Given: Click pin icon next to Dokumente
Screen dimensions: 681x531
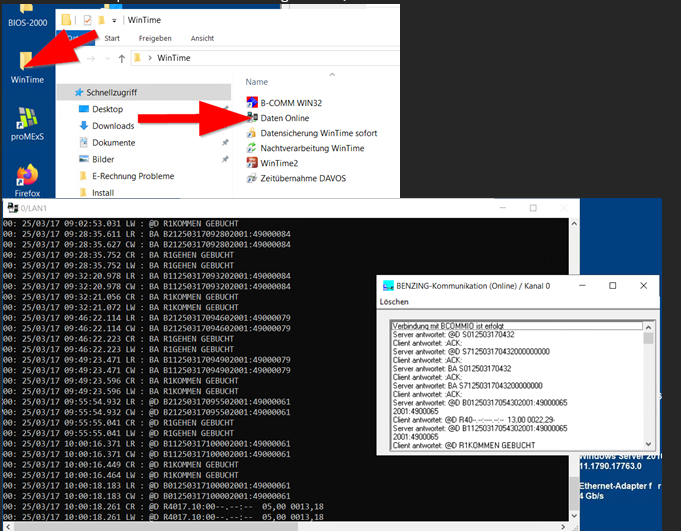Looking at the screenshot, I should 225,142.
